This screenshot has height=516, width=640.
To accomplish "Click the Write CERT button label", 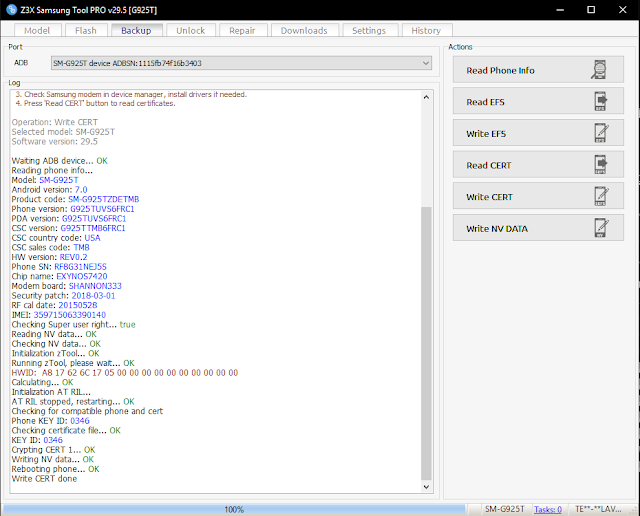I will click(x=489, y=197).
